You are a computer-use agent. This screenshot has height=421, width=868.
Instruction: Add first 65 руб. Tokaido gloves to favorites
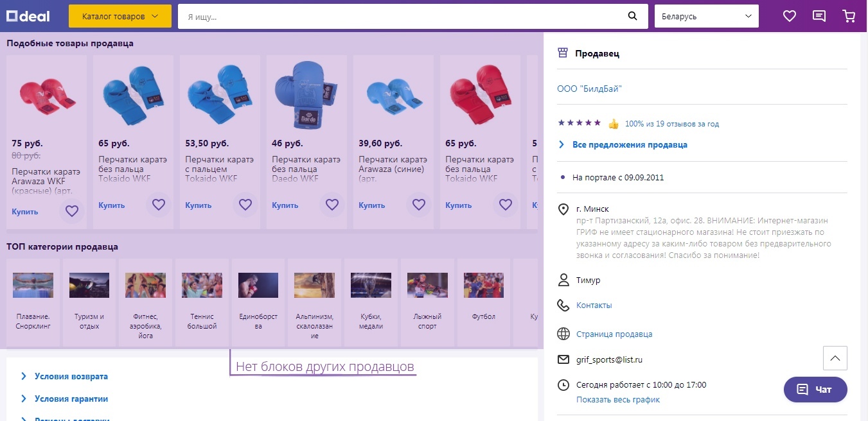click(x=159, y=205)
